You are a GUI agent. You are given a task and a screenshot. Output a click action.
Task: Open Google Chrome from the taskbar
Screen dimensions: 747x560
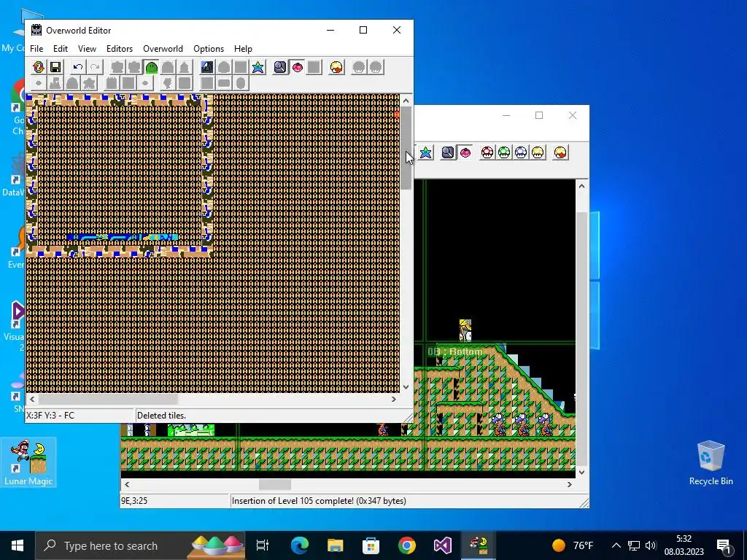click(x=407, y=545)
